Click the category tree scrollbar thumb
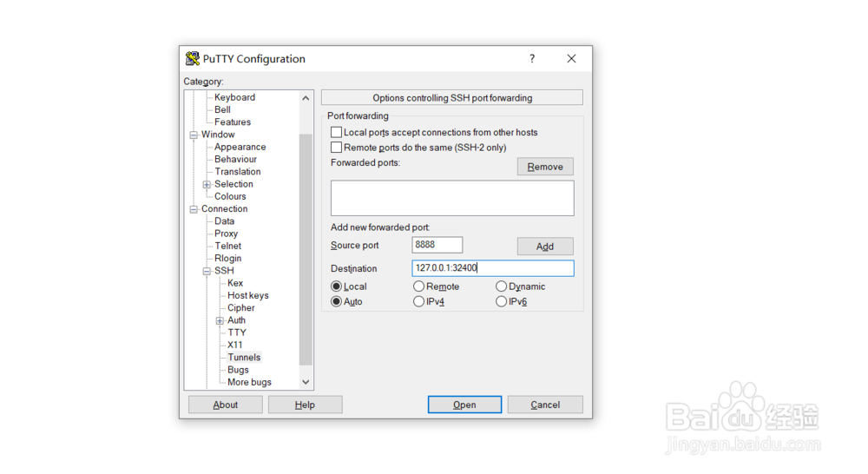 306,250
